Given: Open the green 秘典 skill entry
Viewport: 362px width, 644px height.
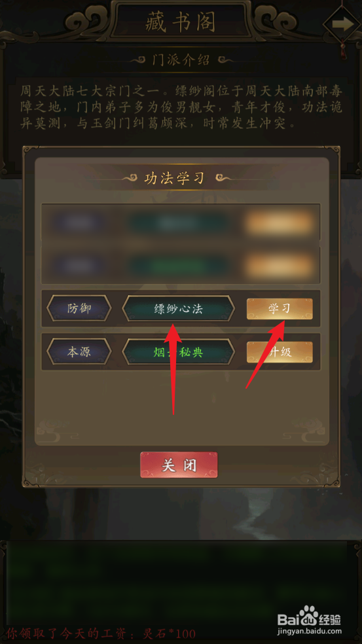Looking at the screenshot, I should 178,352.
